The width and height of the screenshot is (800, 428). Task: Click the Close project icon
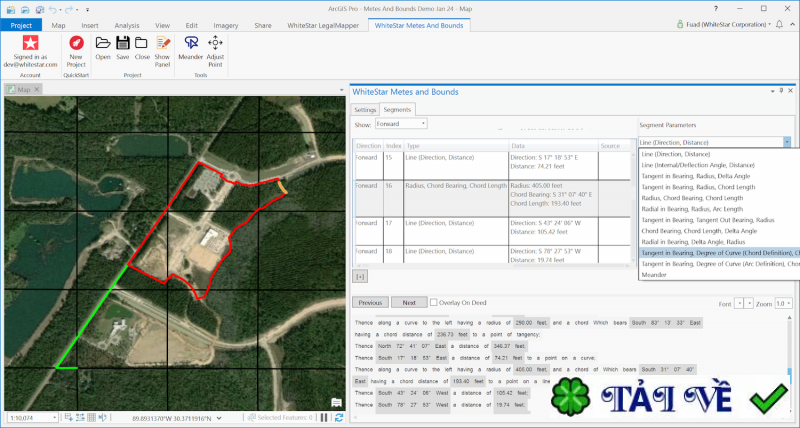point(142,43)
